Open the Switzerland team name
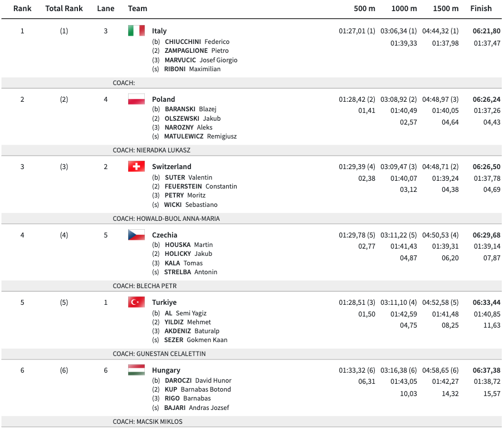Image resolution: width=504 pixels, height=430 pixels. click(x=172, y=167)
